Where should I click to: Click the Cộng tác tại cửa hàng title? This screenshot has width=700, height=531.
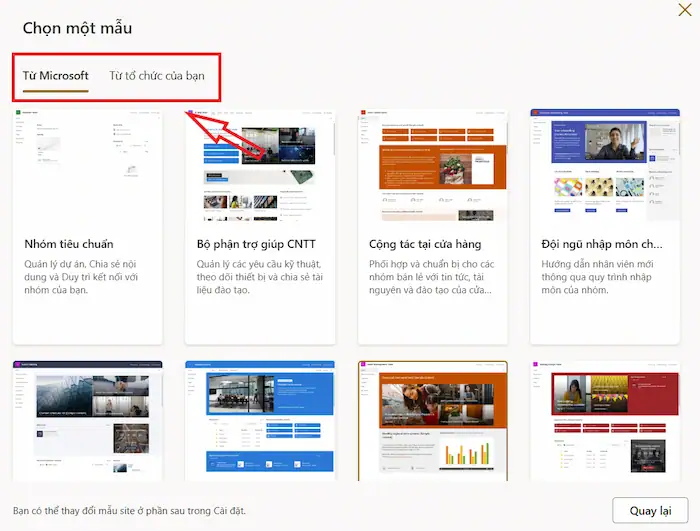tap(422, 244)
